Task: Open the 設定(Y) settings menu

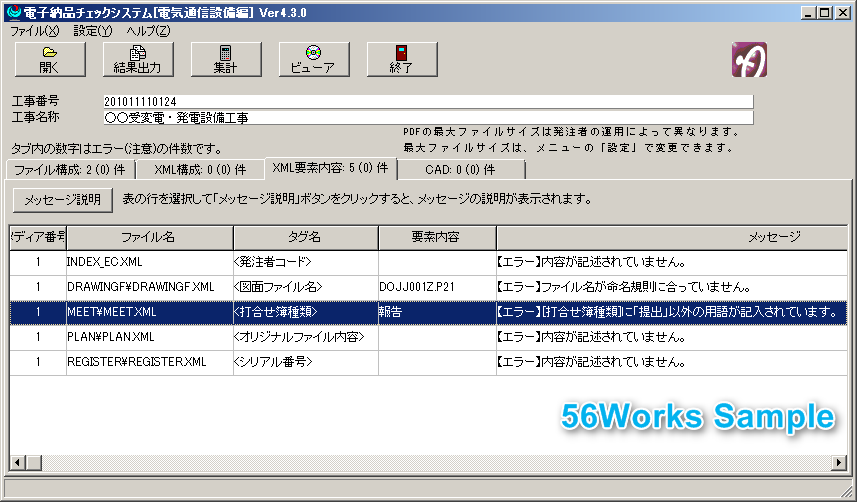Action: pyautogui.click(x=93, y=31)
